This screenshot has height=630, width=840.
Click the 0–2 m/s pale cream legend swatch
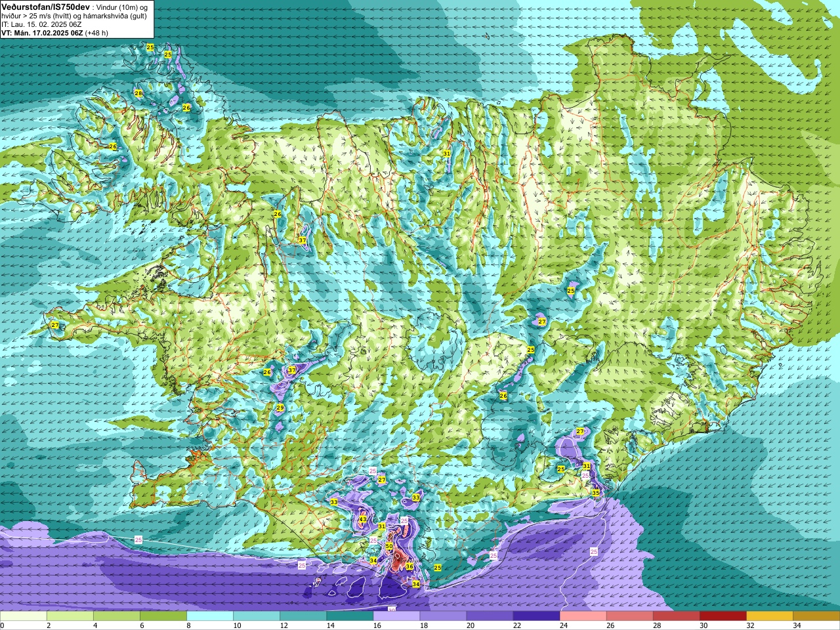[x=24, y=616]
